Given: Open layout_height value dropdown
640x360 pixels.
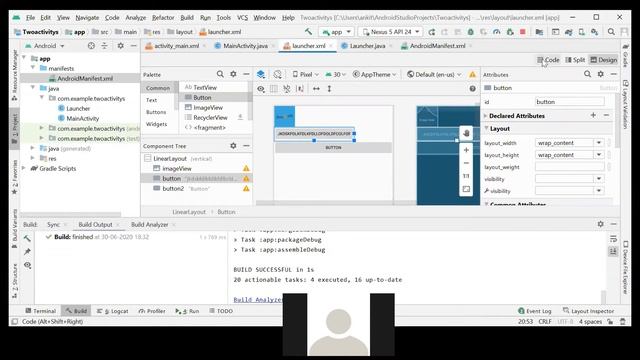Looking at the screenshot, I should click(599, 155).
